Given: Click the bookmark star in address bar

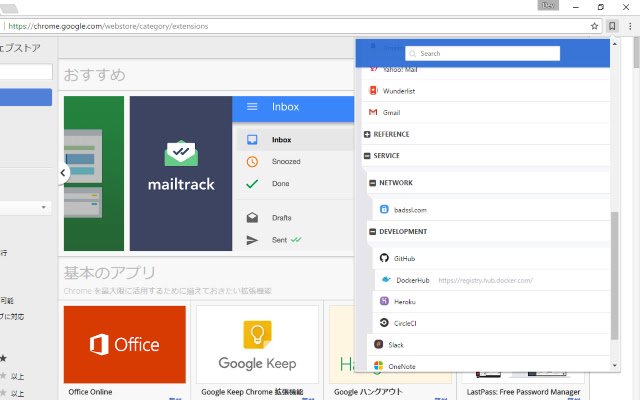Looking at the screenshot, I should pos(594,26).
